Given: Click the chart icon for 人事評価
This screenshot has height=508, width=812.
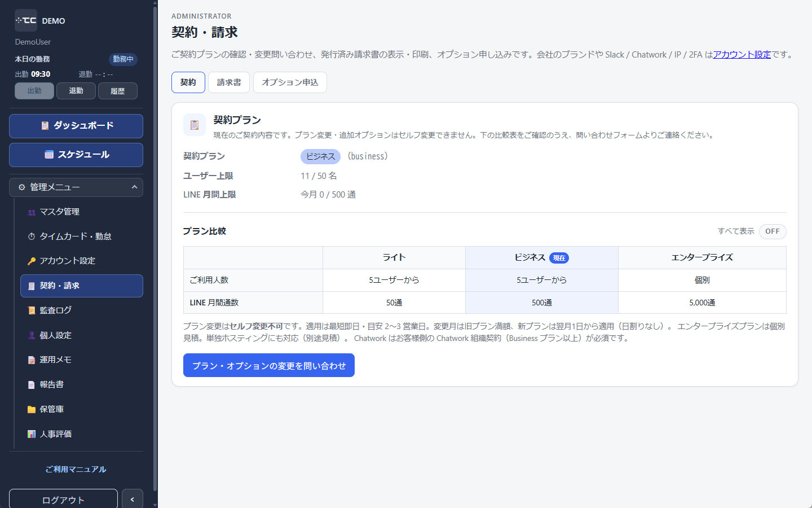Looking at the screenshot, I should pos(32,434).
